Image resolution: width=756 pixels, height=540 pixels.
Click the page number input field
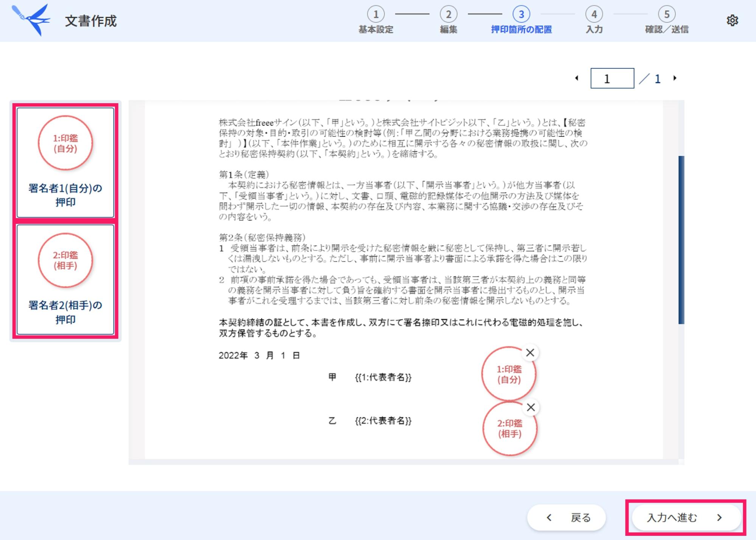tap(612, 78)
